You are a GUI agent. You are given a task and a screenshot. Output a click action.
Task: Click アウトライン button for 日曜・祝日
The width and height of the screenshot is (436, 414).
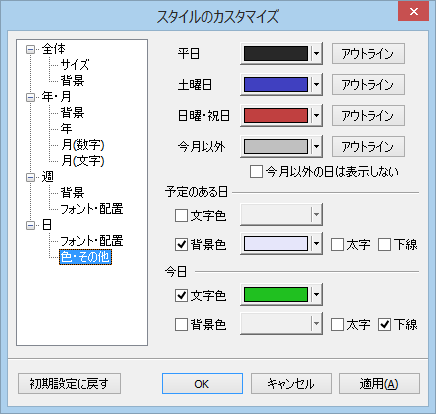[x=368, y=116]
